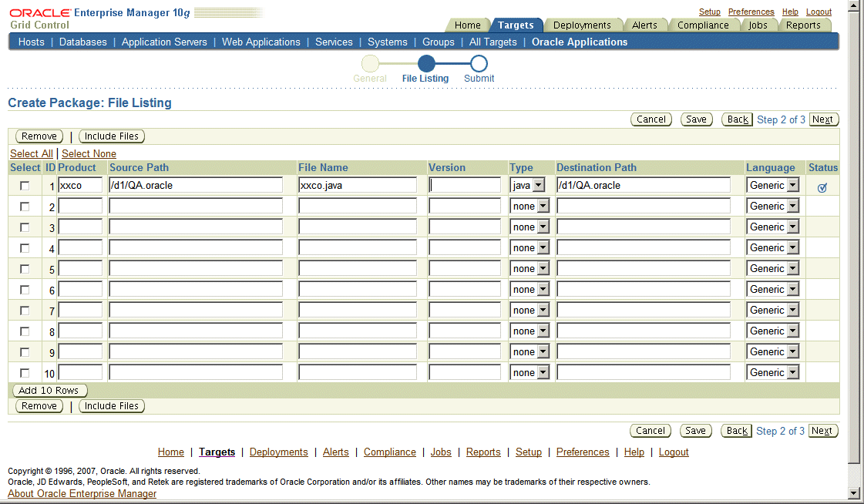
Task: Switch to the Alerts tab
Action: 644,25
